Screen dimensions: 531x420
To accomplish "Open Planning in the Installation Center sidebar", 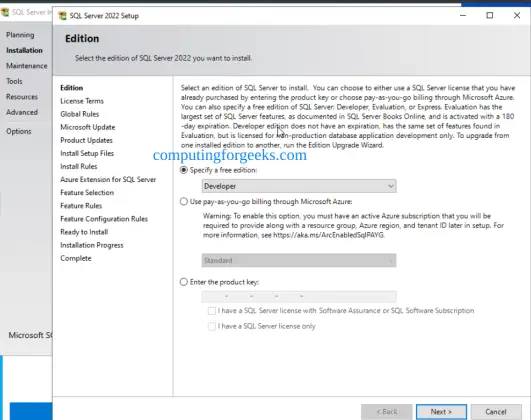I will click(x=20, y=35).
